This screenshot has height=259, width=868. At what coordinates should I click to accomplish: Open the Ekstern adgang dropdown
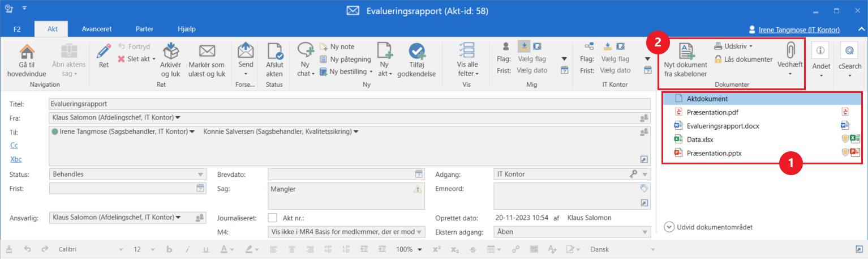646,232
